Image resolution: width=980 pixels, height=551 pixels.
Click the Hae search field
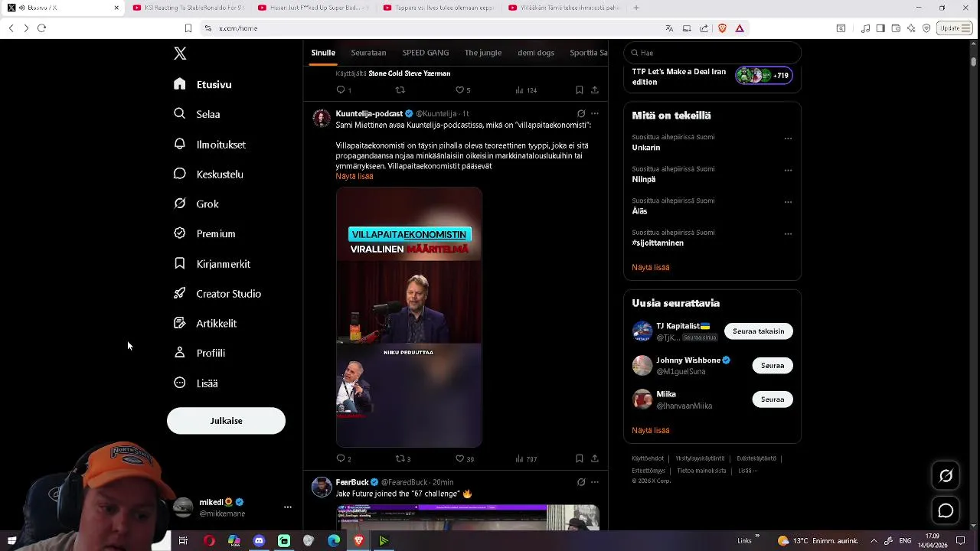point(712,53)
